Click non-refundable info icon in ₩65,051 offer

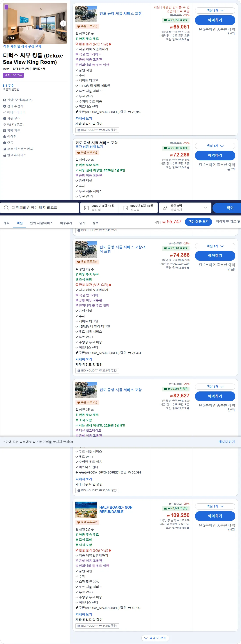coord(110,44)
